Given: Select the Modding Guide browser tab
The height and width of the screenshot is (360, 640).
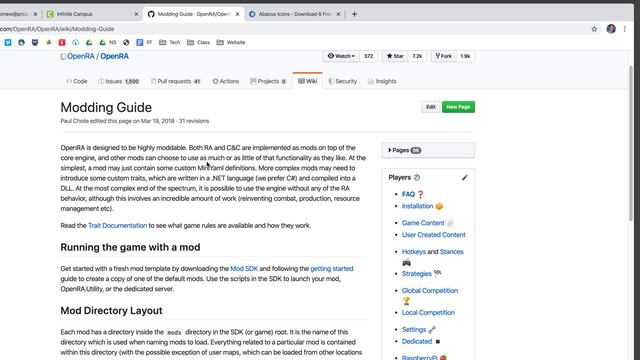Looking at the screenshot, I should coord(193,14).
